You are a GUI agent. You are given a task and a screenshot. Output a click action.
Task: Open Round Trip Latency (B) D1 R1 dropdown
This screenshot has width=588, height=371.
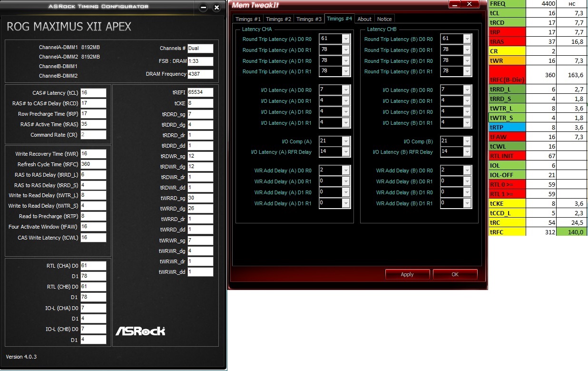[x=467, y=71]
